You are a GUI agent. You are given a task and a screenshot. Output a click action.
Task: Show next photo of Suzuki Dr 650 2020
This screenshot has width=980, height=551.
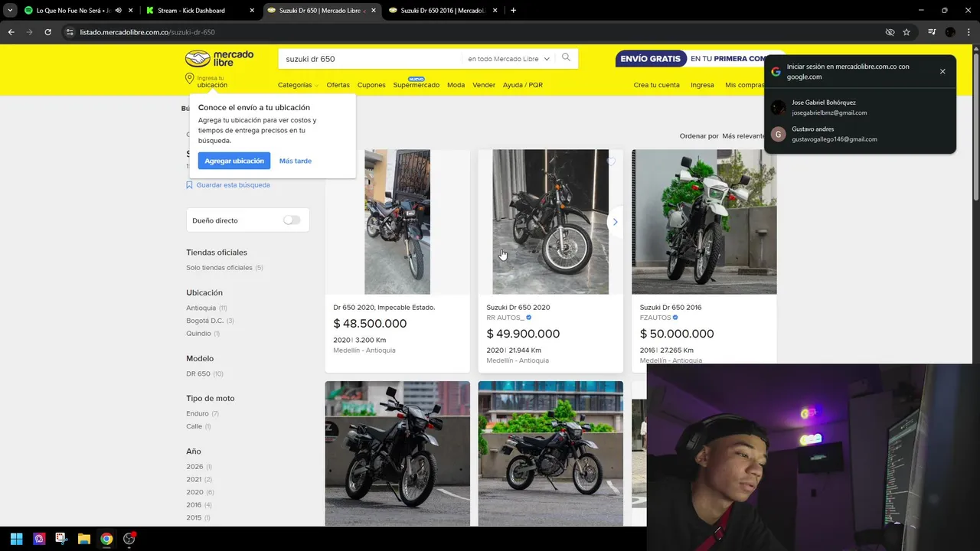click(x=614, y=222)
